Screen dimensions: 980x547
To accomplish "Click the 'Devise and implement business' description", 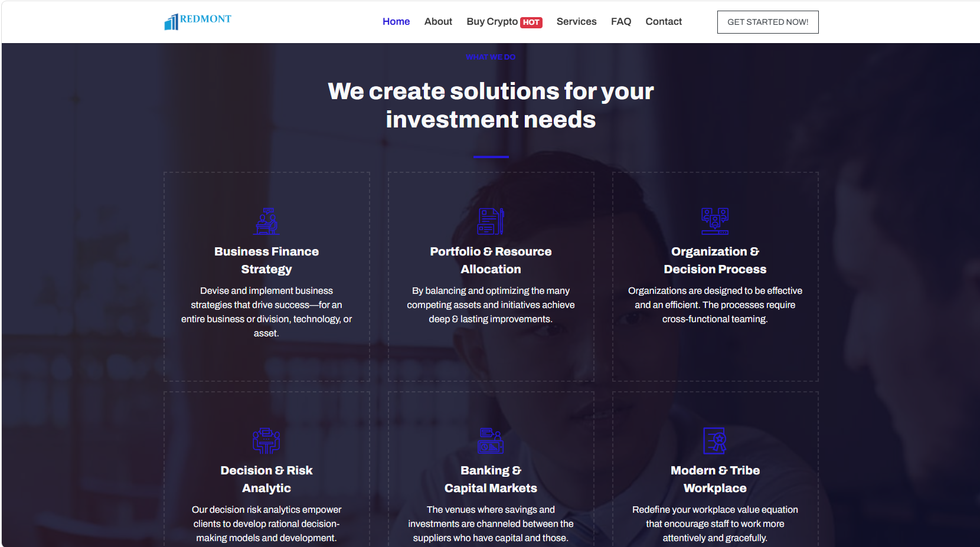I will point(267,312).
